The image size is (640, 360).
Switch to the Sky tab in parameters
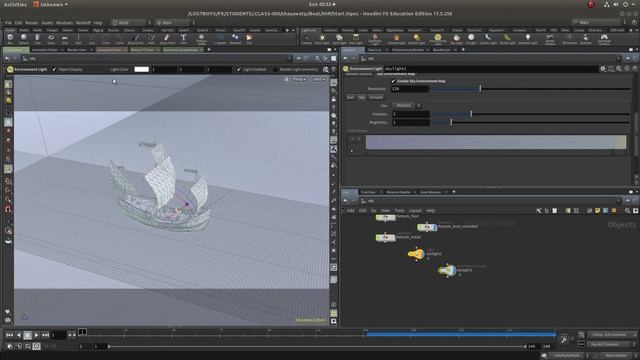pos(362,98)
